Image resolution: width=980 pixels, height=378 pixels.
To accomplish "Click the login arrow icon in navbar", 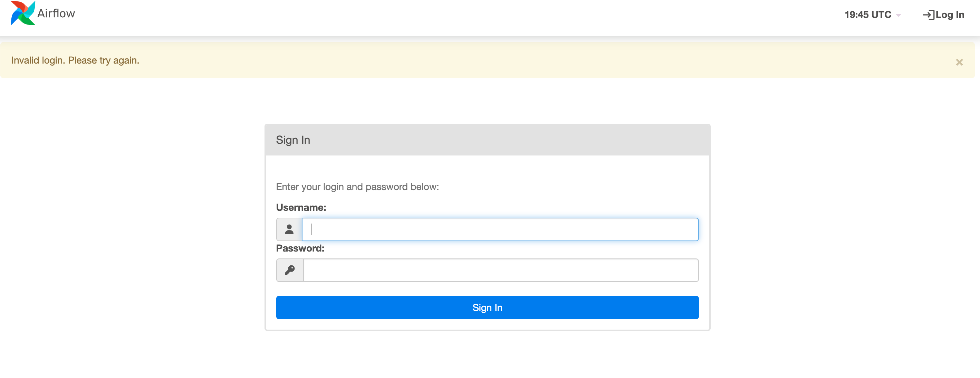I will pyautogui.click(x=928, y=15).
